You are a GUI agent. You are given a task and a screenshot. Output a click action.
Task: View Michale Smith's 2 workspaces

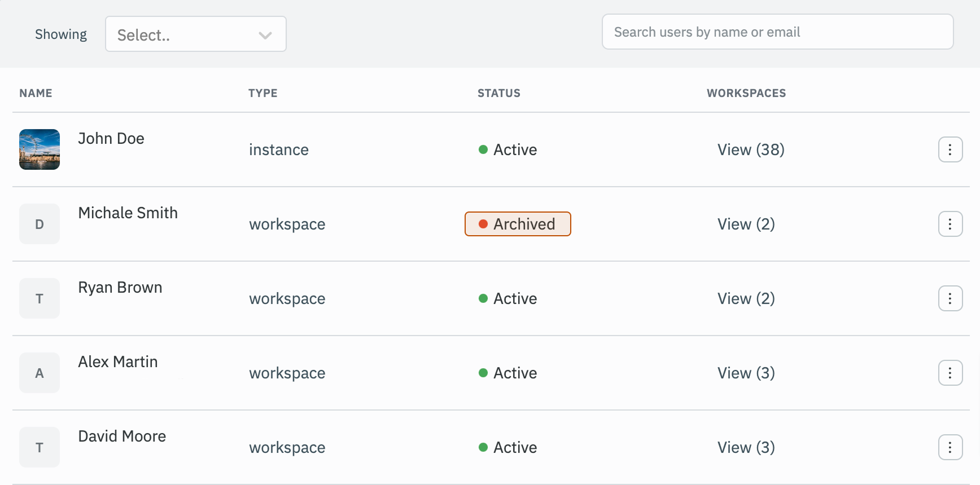(x=746, y=224)
